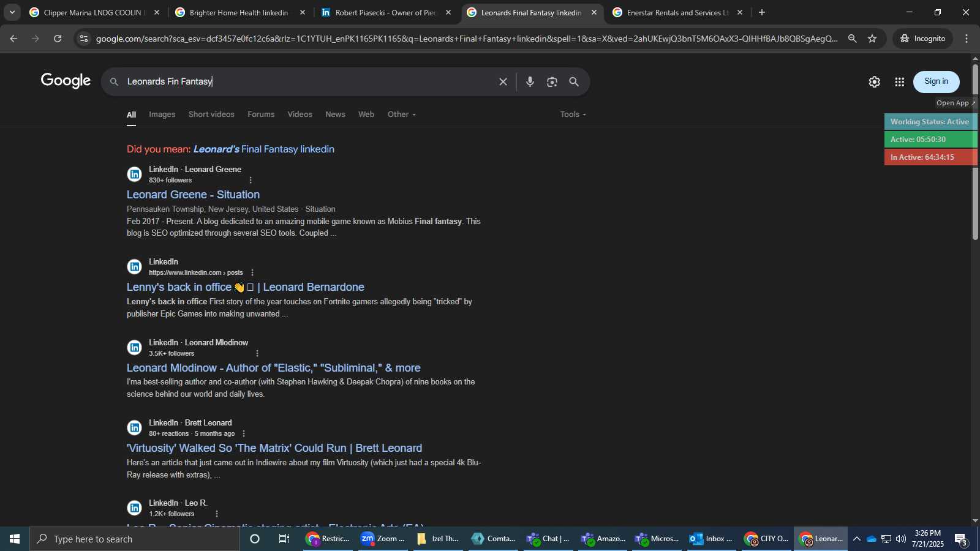The width and height of the screenshot is (980, 551).
Task: Open more options for Lenny's back in office result
Action: point(252,272)
